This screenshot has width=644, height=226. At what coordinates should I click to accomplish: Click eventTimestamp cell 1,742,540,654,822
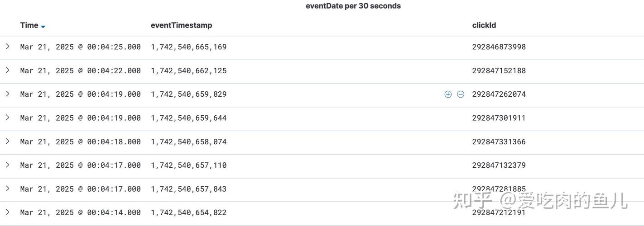click(x=188, y=212)
